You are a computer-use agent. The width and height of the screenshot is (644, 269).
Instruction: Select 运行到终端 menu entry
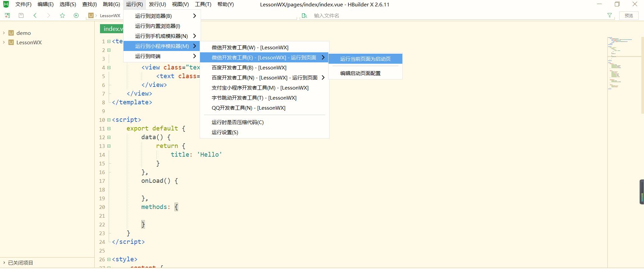162,56
